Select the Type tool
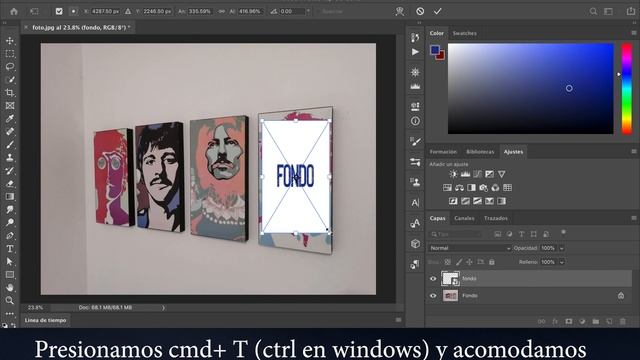Screen dimensions: 640x360 [x=10, y=249]
